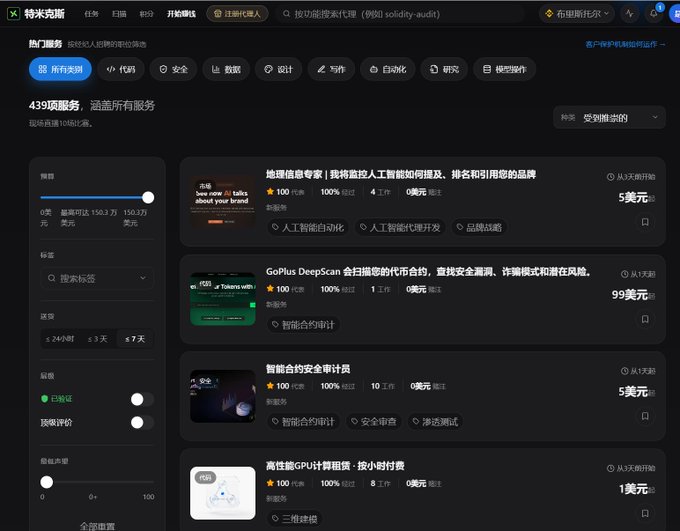Click the 全部重置 button
680x531 pixels.
click(x=97, y=526)
